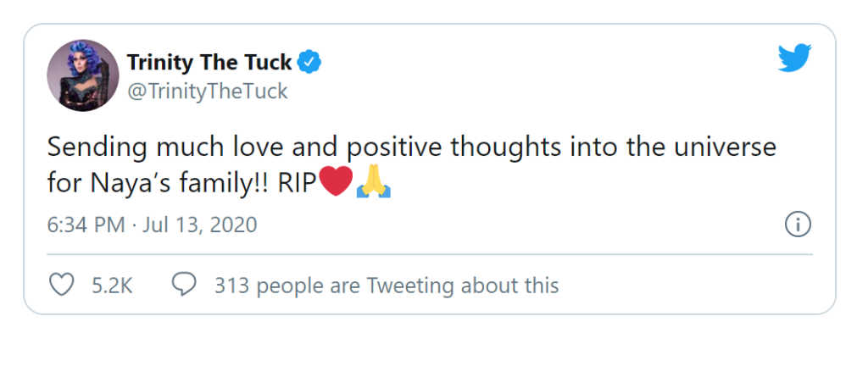Click the Trinity The Tuck display name
This screenshot has height=366, width=868.
coord(209,63)
